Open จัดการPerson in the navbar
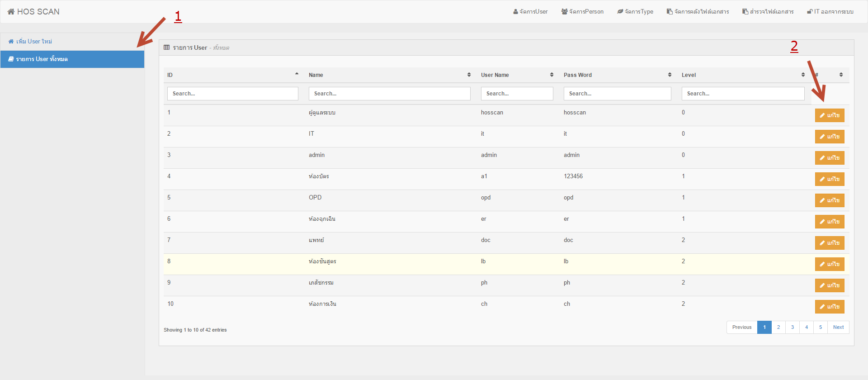 coord(582,12)
